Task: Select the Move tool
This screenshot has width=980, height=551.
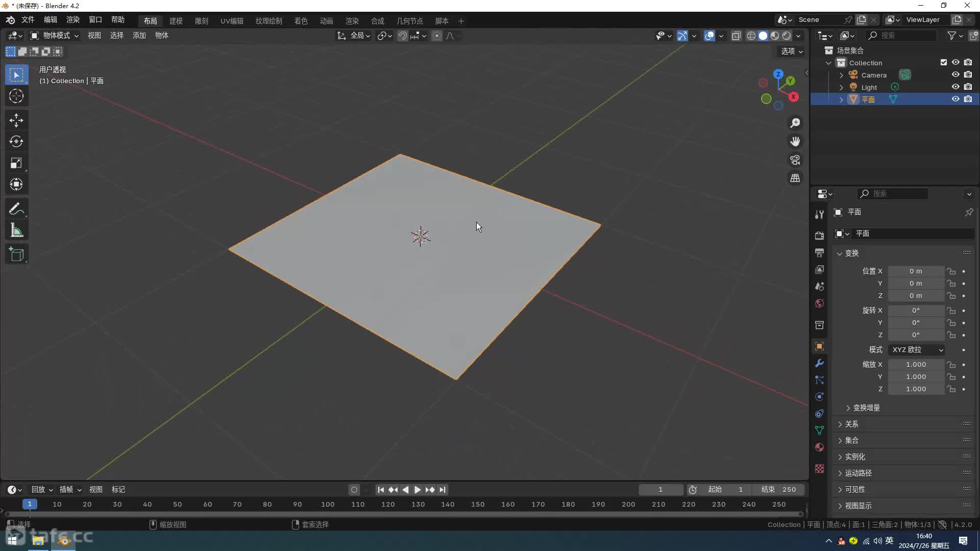Action: (x=16, y=120)
